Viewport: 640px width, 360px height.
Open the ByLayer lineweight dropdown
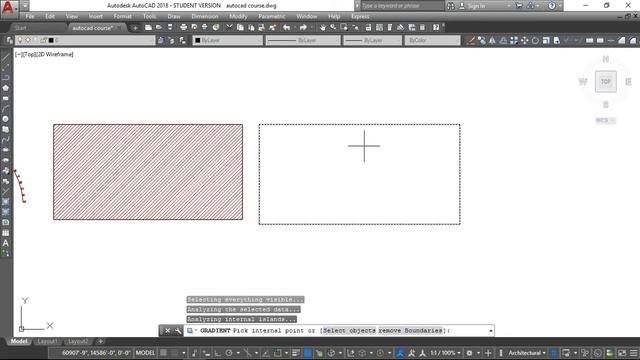pyautogui.click(x=372, y=40)
